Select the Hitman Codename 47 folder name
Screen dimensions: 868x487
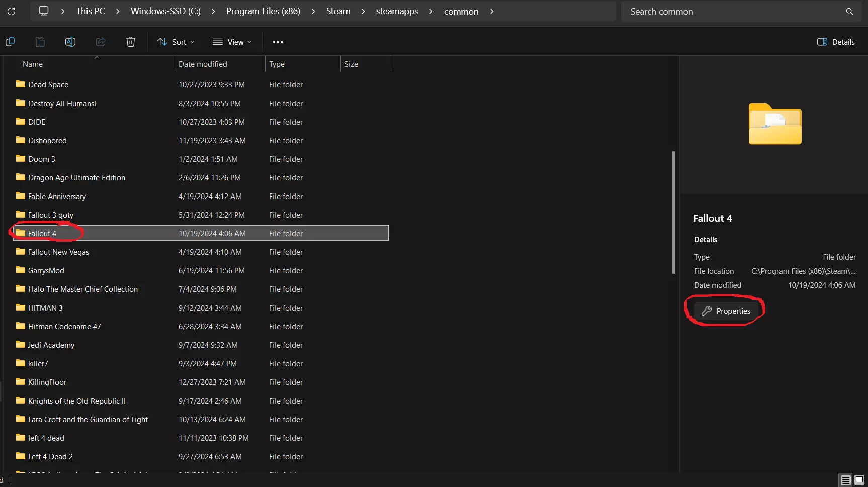(64, 326)
